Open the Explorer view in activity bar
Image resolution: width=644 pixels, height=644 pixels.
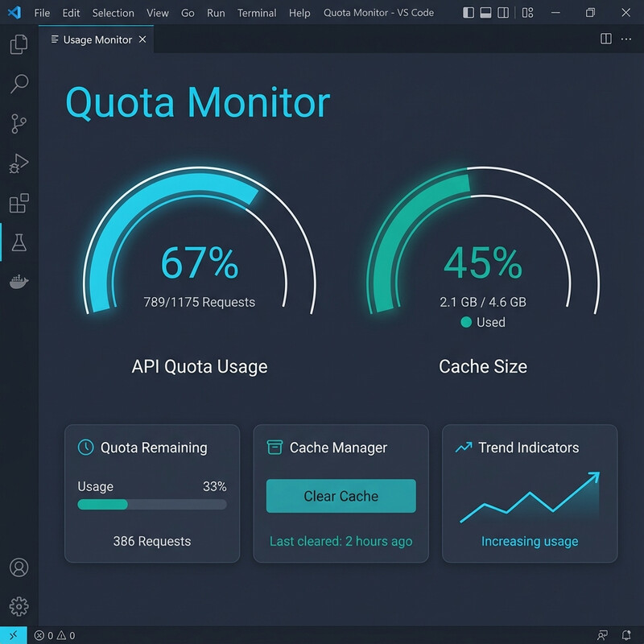click(x=19, y=45)
